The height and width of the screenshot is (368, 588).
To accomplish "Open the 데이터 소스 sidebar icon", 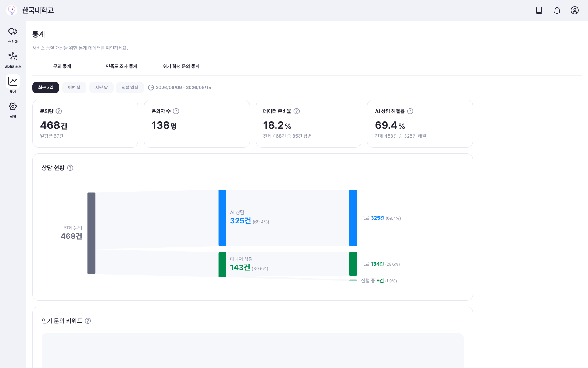I will click(13, 60).
